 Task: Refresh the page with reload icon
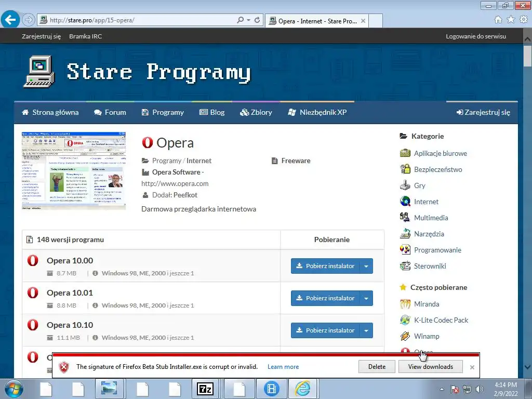pyautogui.click(x=257, y=20)
